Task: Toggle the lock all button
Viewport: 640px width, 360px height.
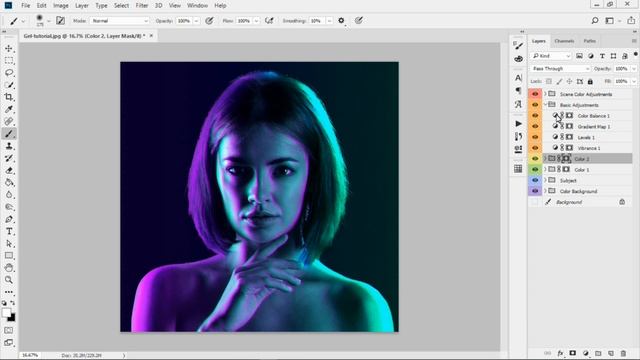Action: [590, 82]
